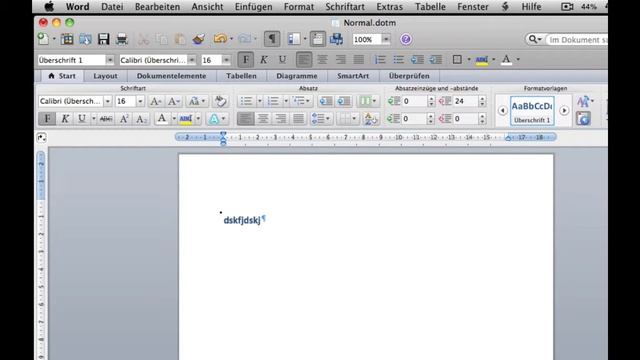Viewport: 640px width, 360px height.
Task: Toggle justify alignment in ribbon Absatz group
Action: 299,119
